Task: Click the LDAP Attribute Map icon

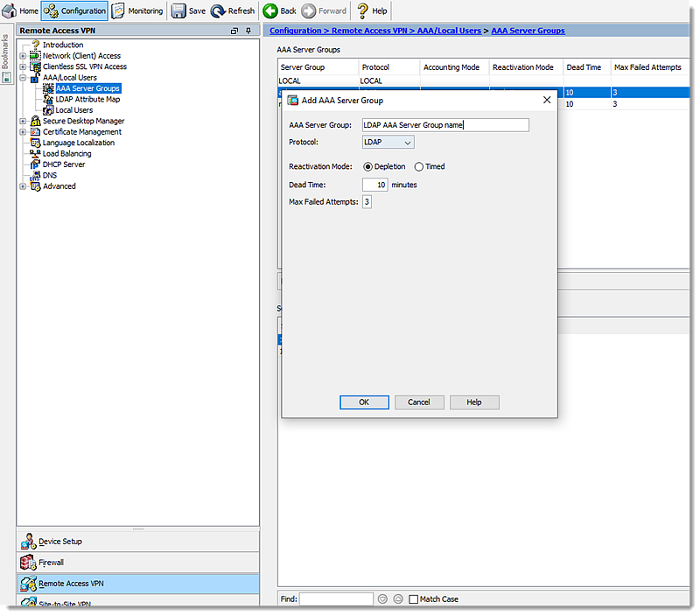Action: pos(48,99)
